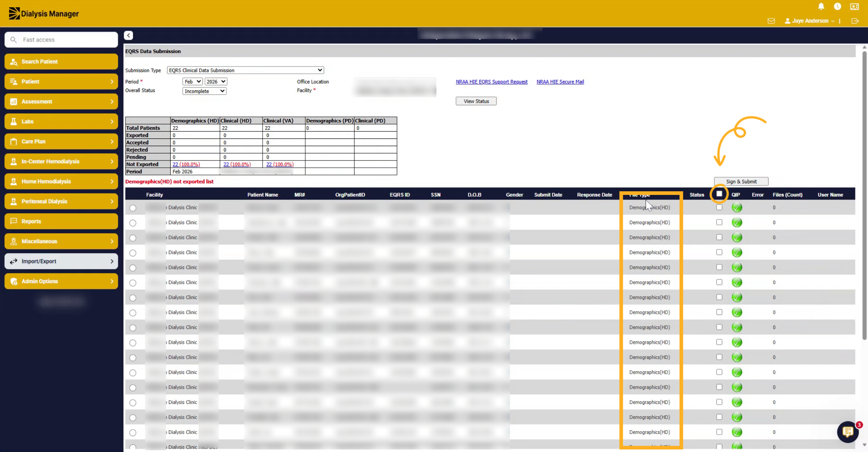Collapse sidebar with back arrow icon
The width and height of the screenshot is (868, 452).
pos(128,35)
